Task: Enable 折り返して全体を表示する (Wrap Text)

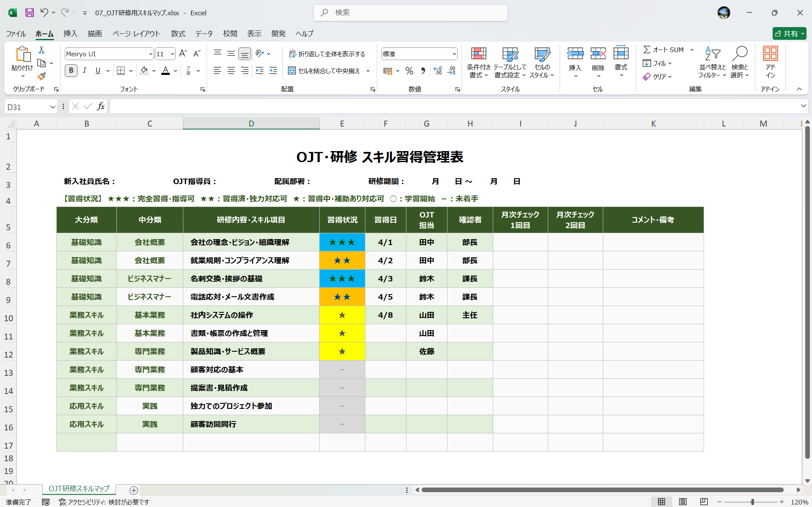Action: [327, 54]
